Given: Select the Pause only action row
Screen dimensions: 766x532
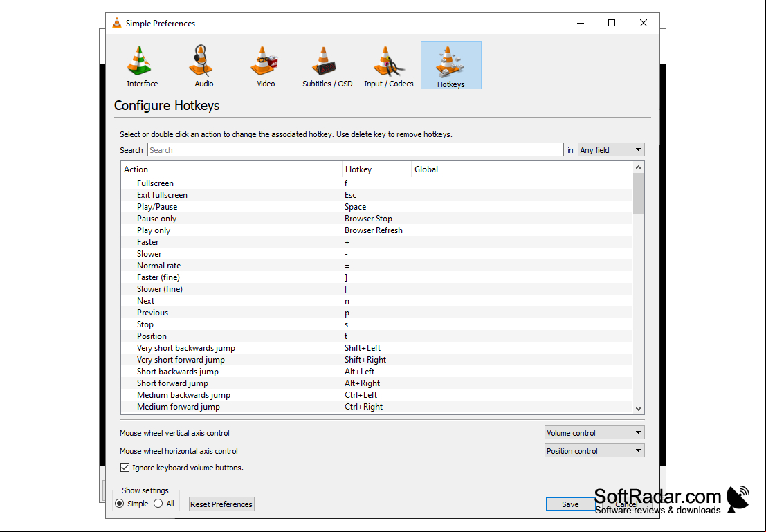Looking at the screenshot, I should (376, 219).
